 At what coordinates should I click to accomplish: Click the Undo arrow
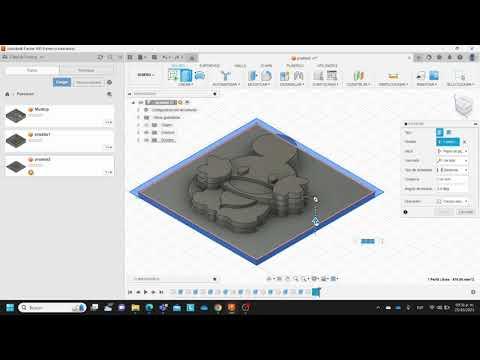click(x=166, y=57)
